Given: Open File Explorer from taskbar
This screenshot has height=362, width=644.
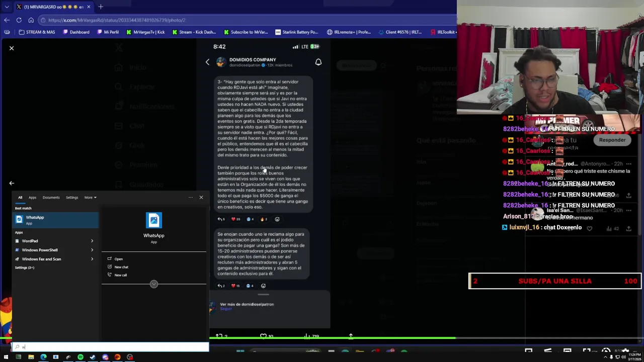Looking at the screenshot, I should [31, 357].
